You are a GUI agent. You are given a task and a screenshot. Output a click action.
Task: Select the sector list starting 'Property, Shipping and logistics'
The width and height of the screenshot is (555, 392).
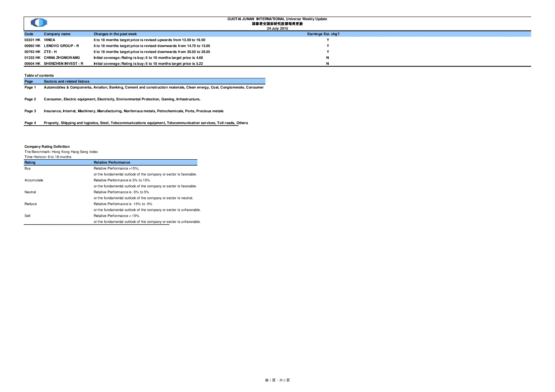(x=146, y=123)
